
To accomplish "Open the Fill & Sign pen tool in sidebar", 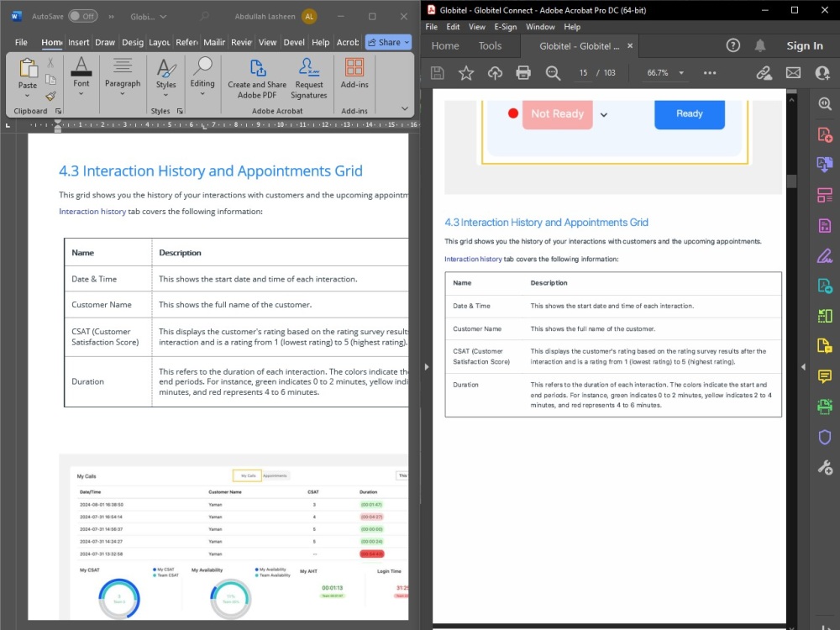I will 825,256.
